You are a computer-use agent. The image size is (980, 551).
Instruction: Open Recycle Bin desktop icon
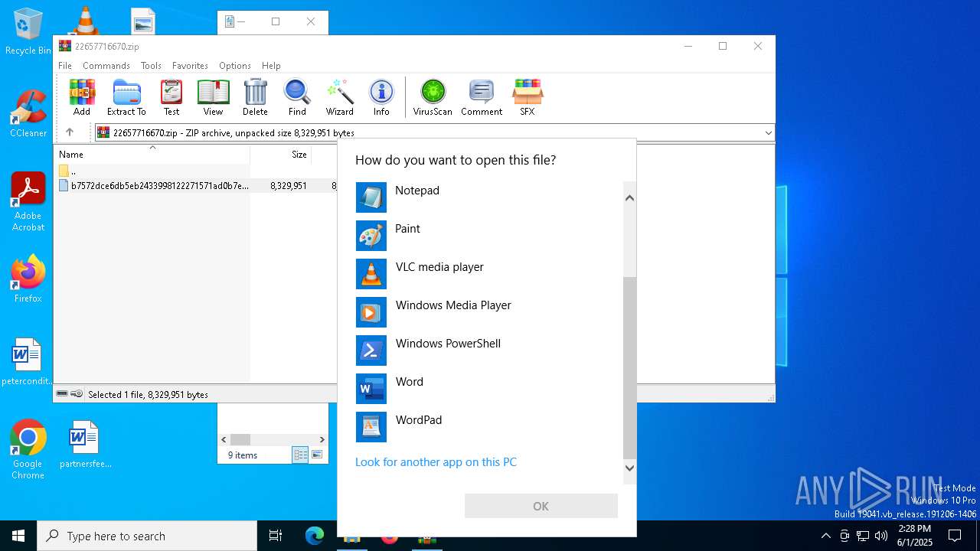(x=28, y=32)
